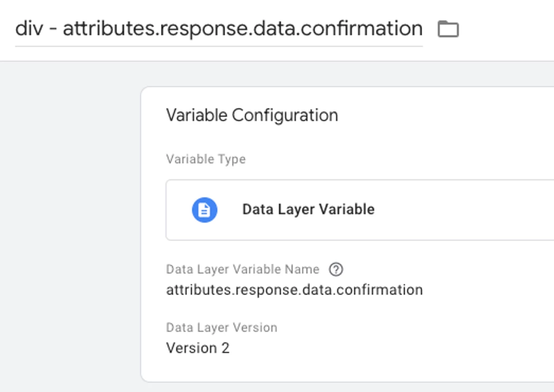This screenshot has height=392, width=554.
Task: Click the blue Data Layer Variable type icon
Action: click(204, 210)
